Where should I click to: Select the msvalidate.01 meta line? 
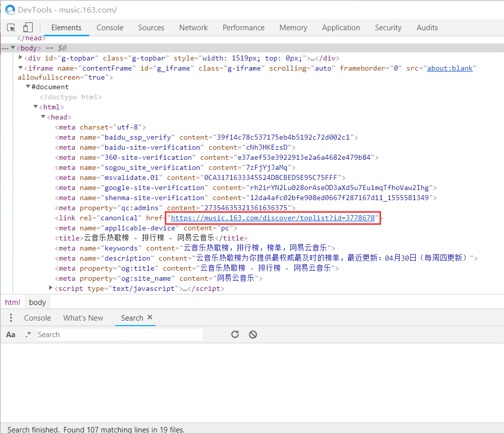[200, 177]
